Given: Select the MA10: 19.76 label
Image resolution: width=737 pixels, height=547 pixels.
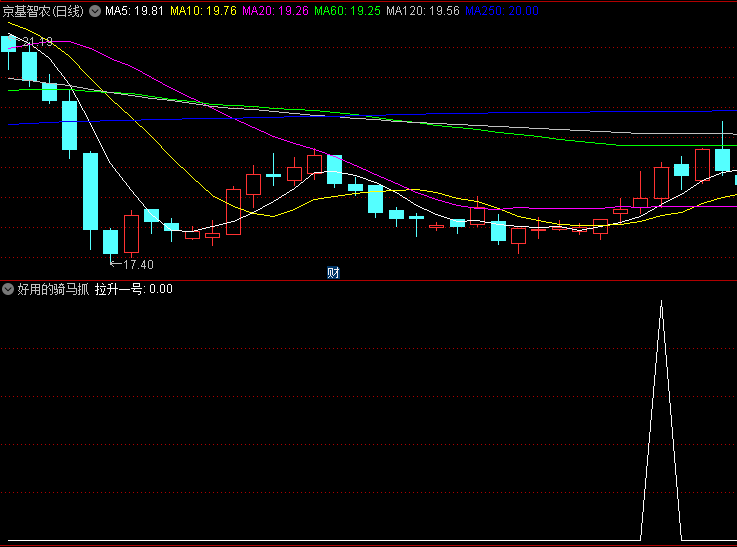Looking at the screenshot, I should 203,11.
